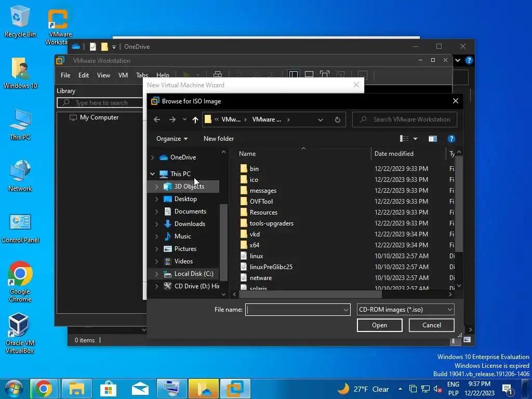Open the Windows 10 desktop folder

pos(20,73)
